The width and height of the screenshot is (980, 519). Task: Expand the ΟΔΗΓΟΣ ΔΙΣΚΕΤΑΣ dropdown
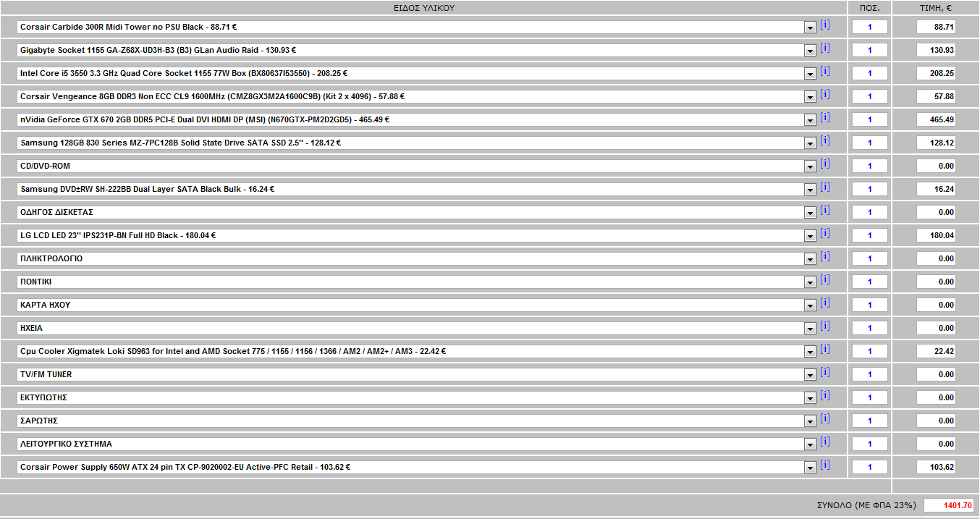click(810, 213)
